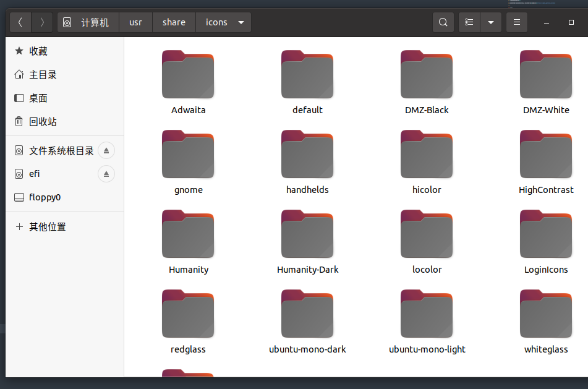588x389 pixels.
Task: Select the HighContrast folder icon
Action: [545, 154]
